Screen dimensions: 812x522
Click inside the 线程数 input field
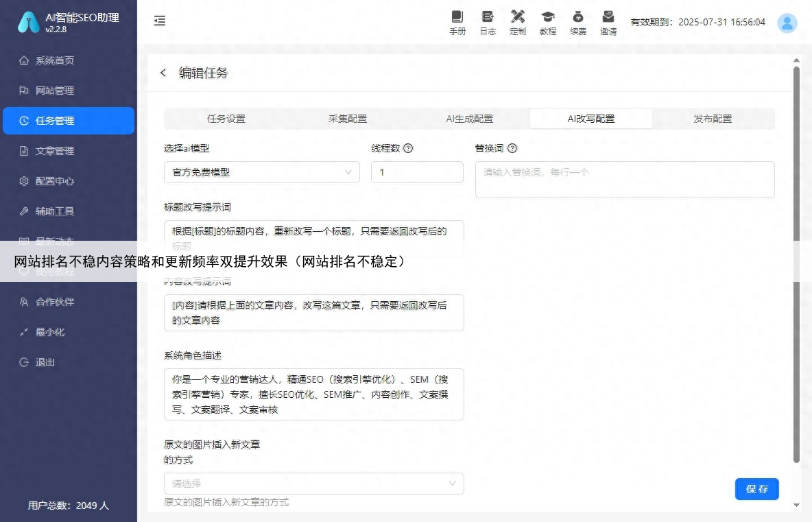(417, 172)
